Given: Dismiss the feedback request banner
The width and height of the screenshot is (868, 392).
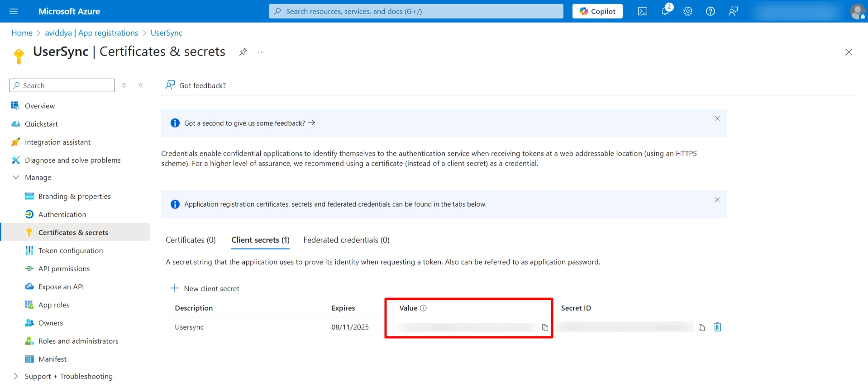Looking at the screenshot, I should pos(717,118).
